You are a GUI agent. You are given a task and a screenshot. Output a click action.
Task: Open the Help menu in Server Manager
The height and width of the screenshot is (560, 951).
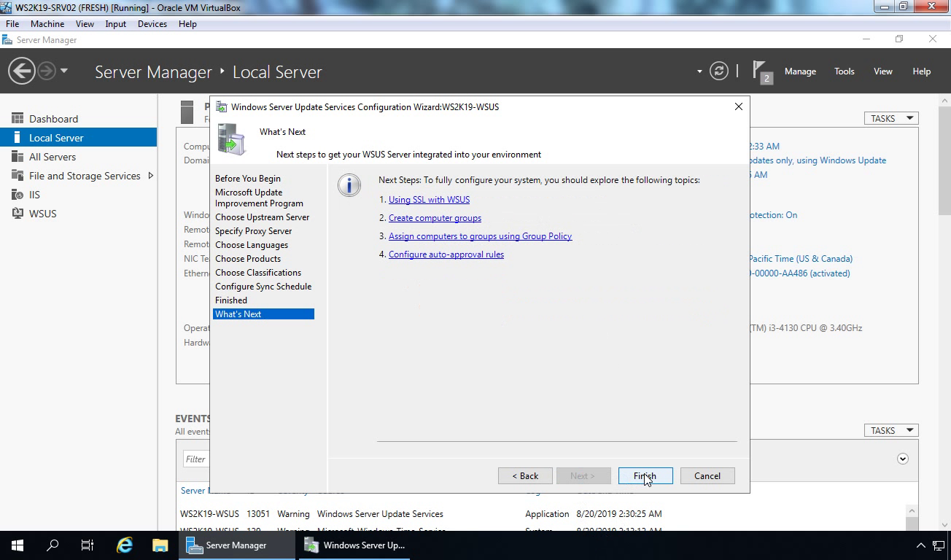coord(922,71)
